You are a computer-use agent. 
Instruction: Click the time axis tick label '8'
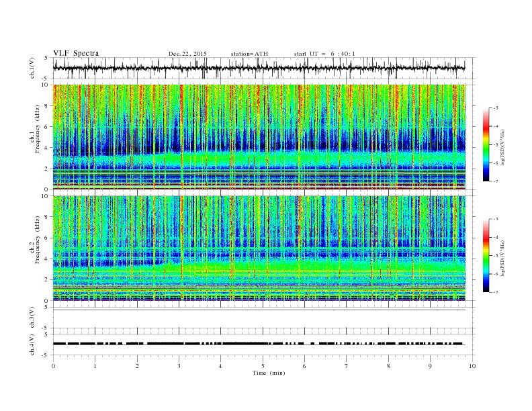(388, 366)
